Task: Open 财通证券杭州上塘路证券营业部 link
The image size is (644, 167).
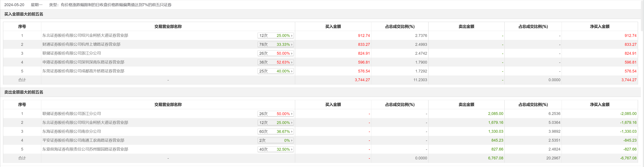Action: pos(81,44)
